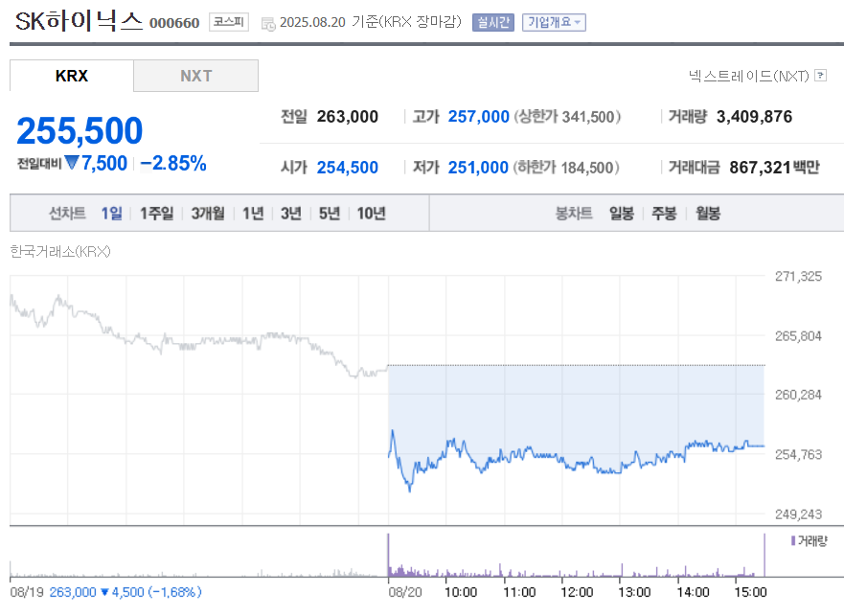
Task: Click the 08/20 date label on the axis
Action: tap(405, 592)
